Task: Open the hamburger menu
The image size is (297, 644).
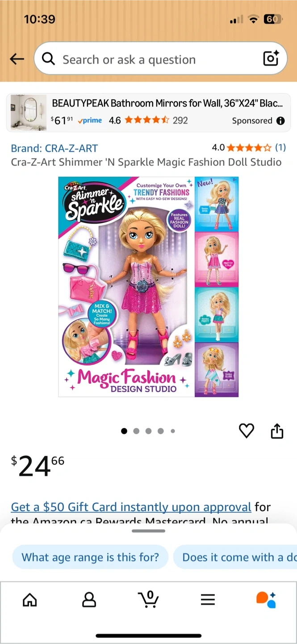Action: (x=208, y=599)
